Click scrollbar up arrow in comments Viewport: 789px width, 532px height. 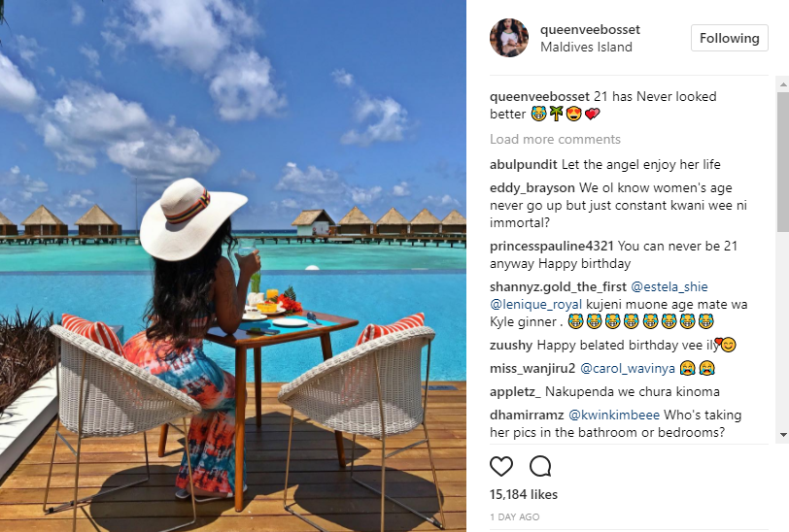[783, 83]
